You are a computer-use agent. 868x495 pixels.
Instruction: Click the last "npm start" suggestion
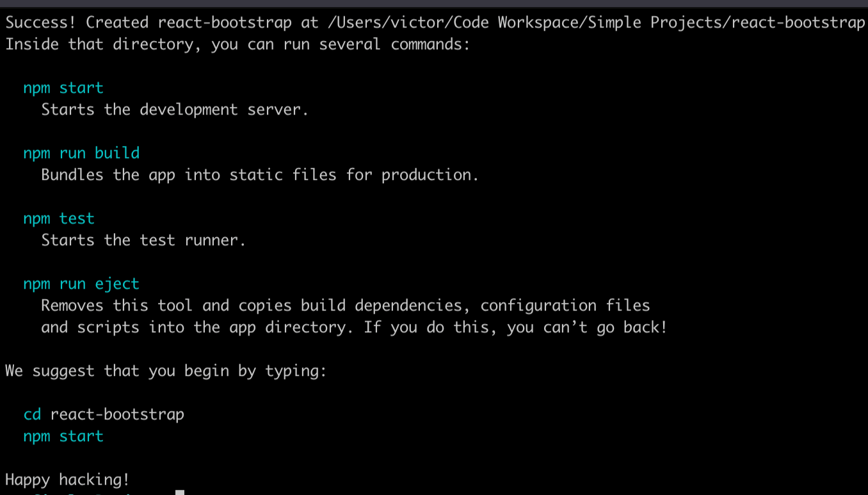[63, 436]
